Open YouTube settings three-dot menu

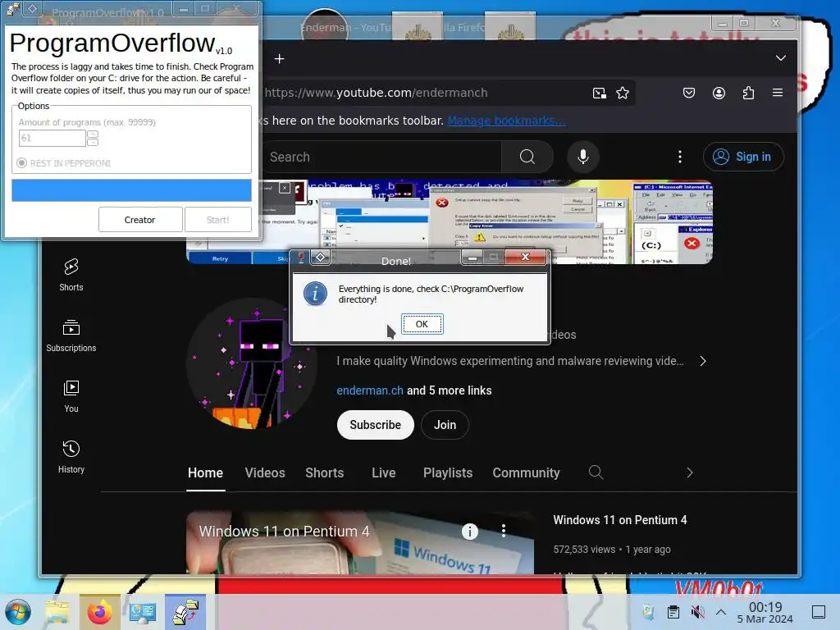click(680, 157)
